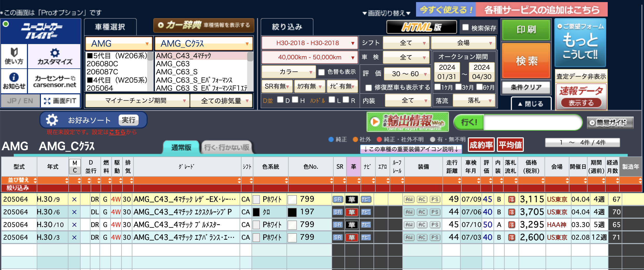Click the PS equipment icon in the H.30/10 row

[x=435, y=225]
